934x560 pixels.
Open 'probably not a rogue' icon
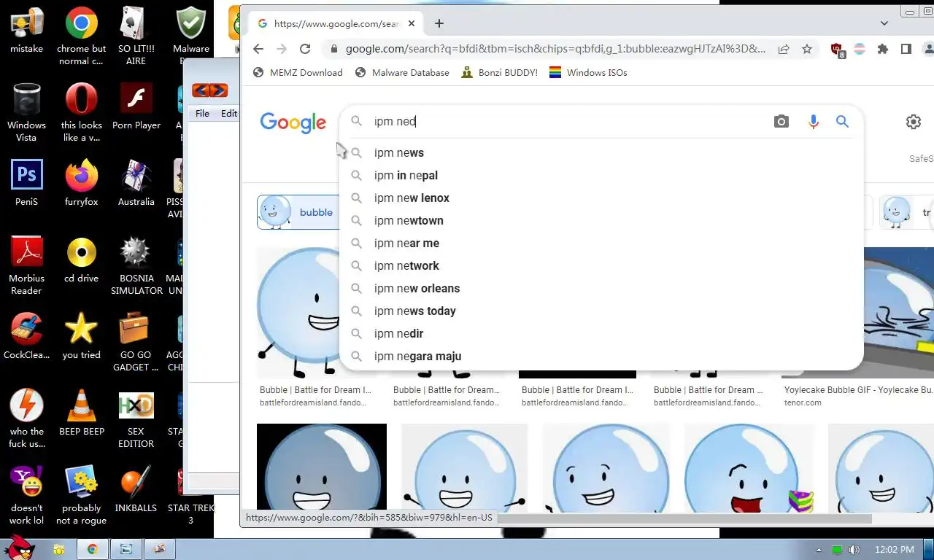[81, 495]
